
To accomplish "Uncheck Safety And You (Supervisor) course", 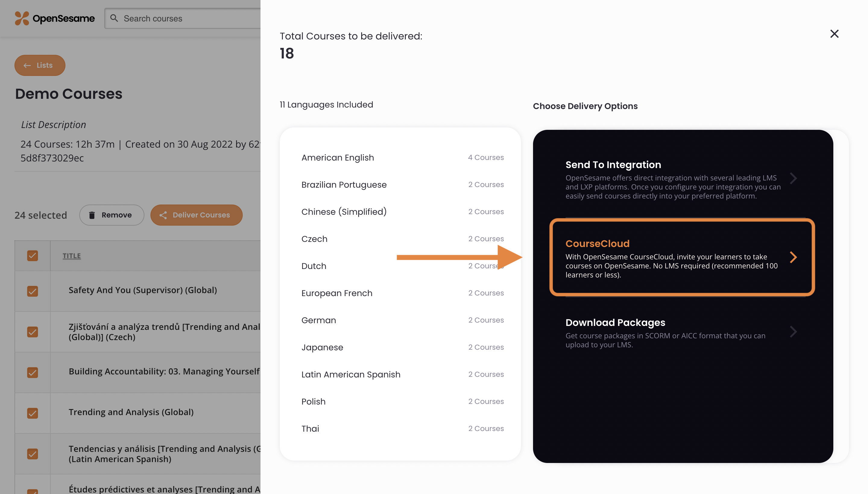I will [33, 291].
